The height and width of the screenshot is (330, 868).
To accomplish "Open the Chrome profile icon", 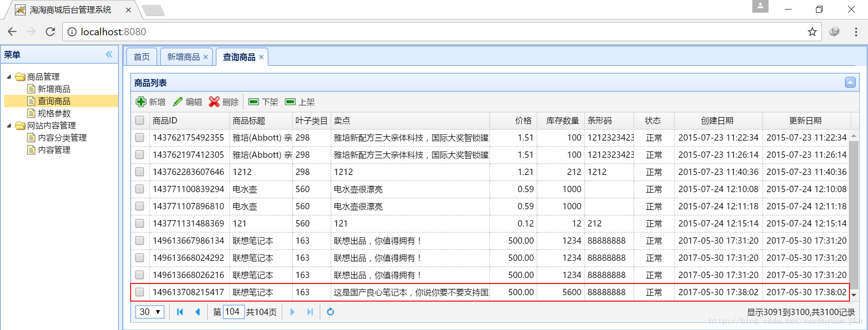I will click(x=760, y=6).
